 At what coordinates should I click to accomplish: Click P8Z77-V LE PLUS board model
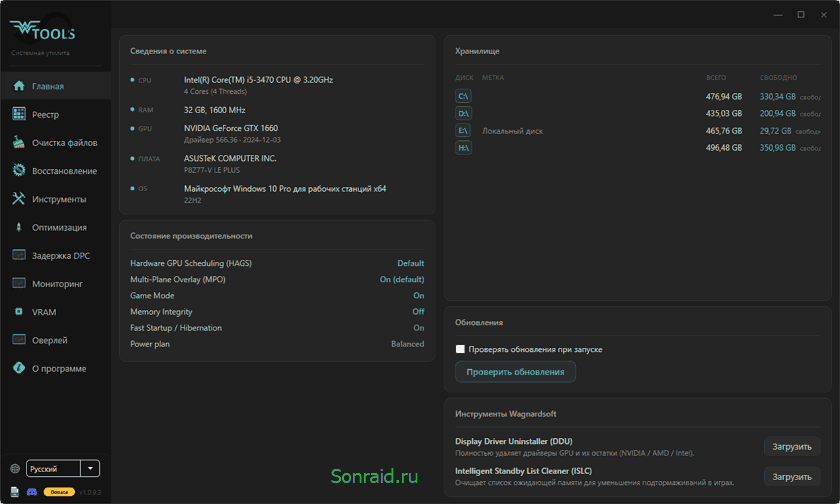click(x=212, y=170)
